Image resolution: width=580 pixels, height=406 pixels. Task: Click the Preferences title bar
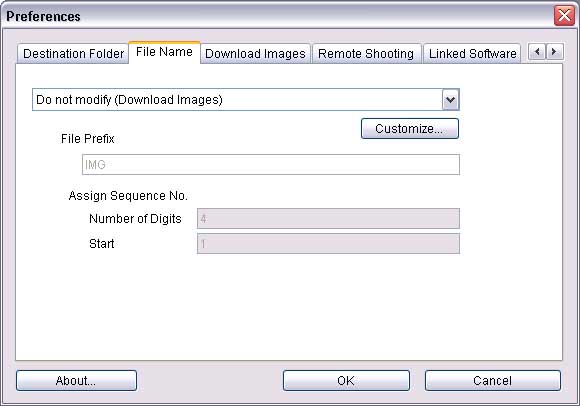277,16
